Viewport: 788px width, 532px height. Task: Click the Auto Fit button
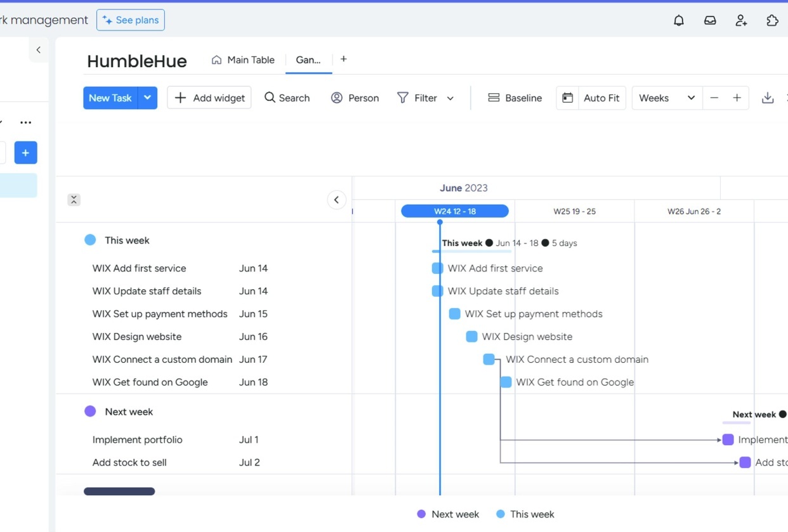tap(601, 98)
